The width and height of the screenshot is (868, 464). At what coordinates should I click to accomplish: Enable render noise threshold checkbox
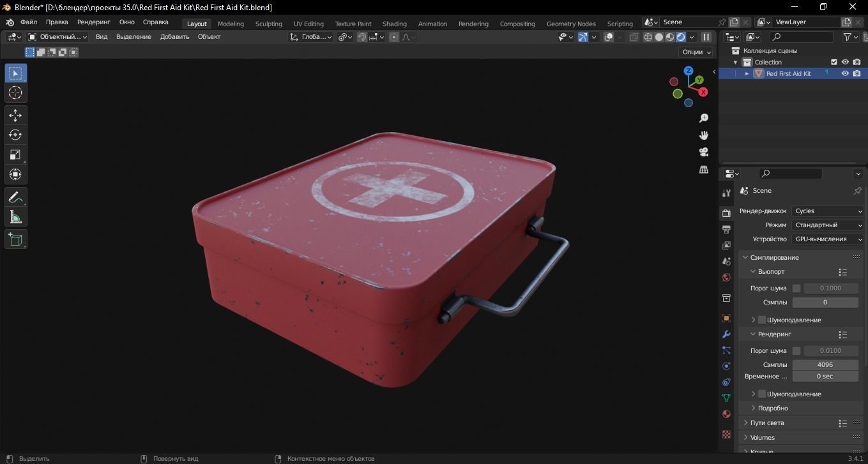(x=796, y=351)
